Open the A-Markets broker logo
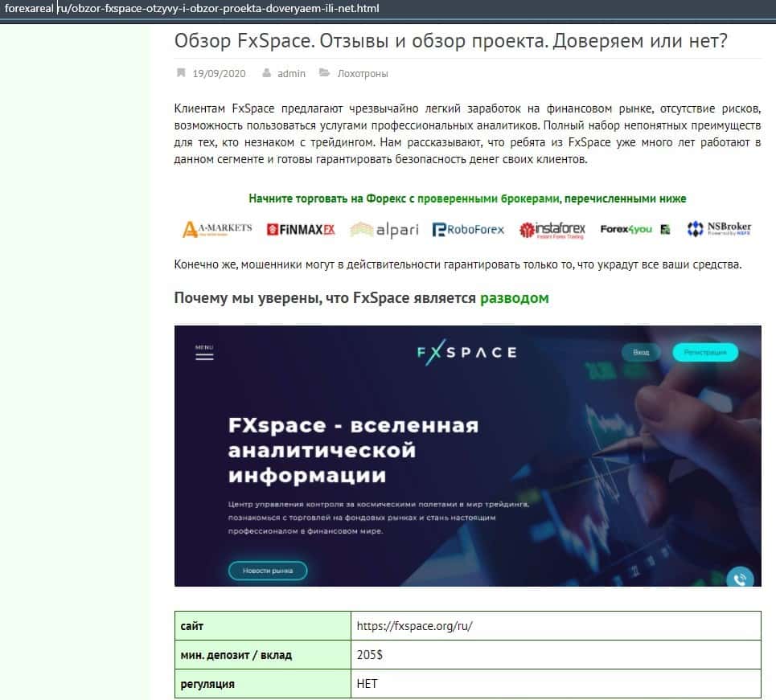 pos(217,230)
